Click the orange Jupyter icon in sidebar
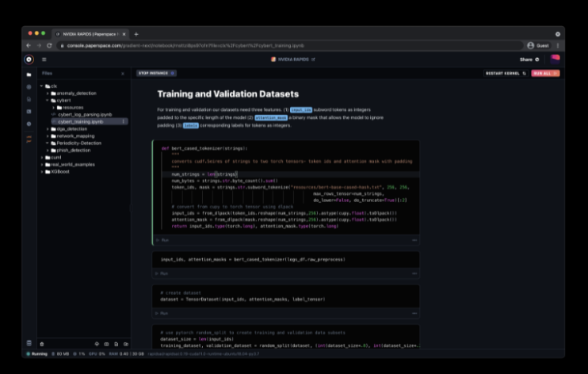This screenshot has width=588, height=374. (29, 139)
